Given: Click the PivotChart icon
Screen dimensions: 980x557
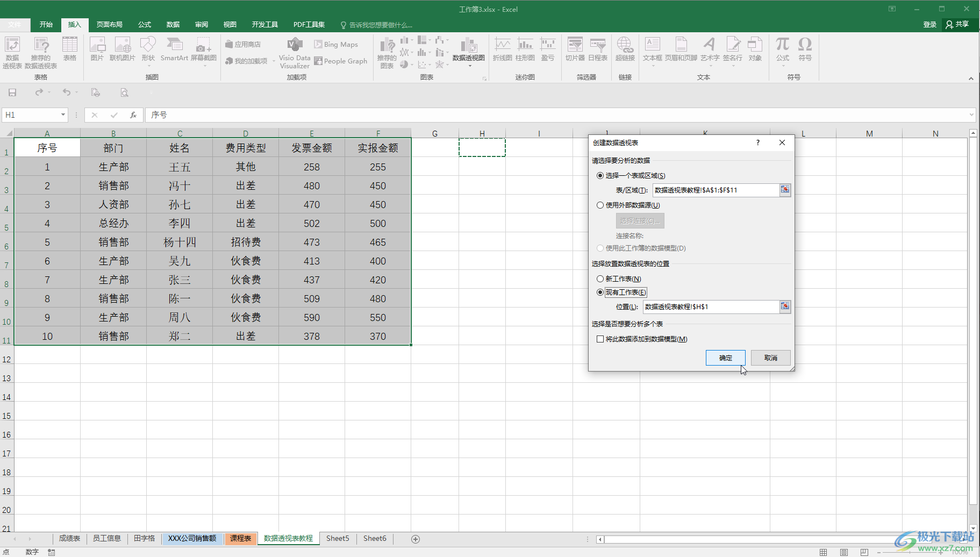Looking at the screenshot, I should (x=469, y=49).
